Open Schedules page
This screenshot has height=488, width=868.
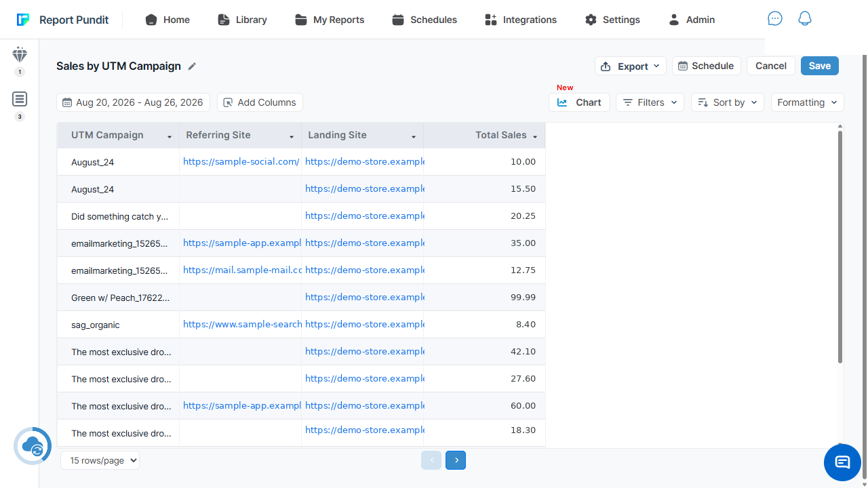tap(425, 20)
